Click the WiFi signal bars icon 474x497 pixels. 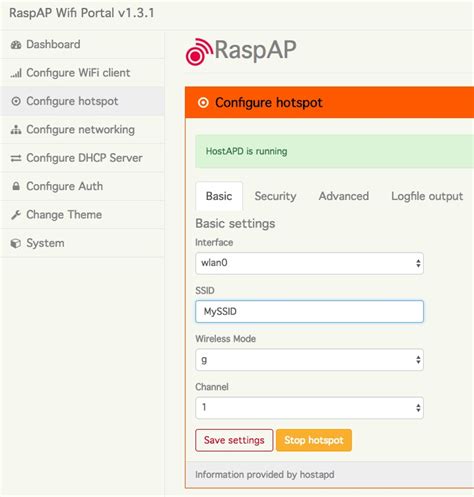(16, 73)
